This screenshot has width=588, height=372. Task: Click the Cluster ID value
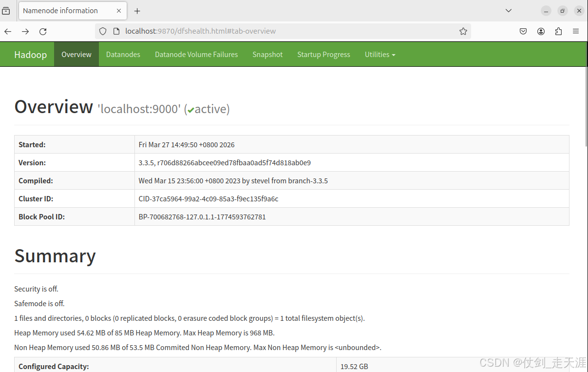point(209,199)
